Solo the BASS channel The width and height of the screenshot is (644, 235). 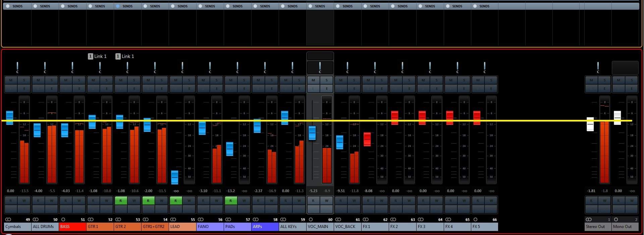(79, 80)
